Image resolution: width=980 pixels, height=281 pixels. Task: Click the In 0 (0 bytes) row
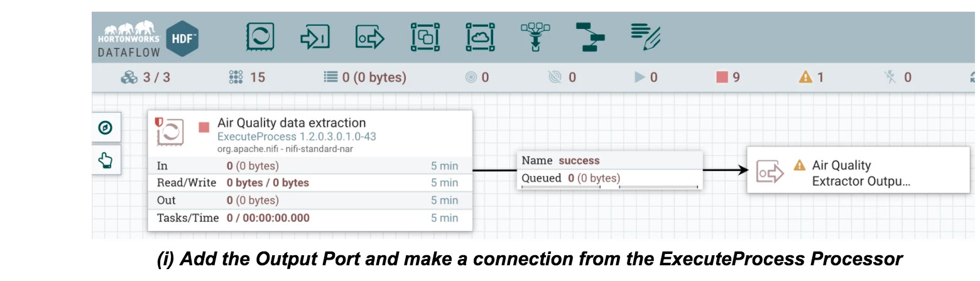coord(310,166)
